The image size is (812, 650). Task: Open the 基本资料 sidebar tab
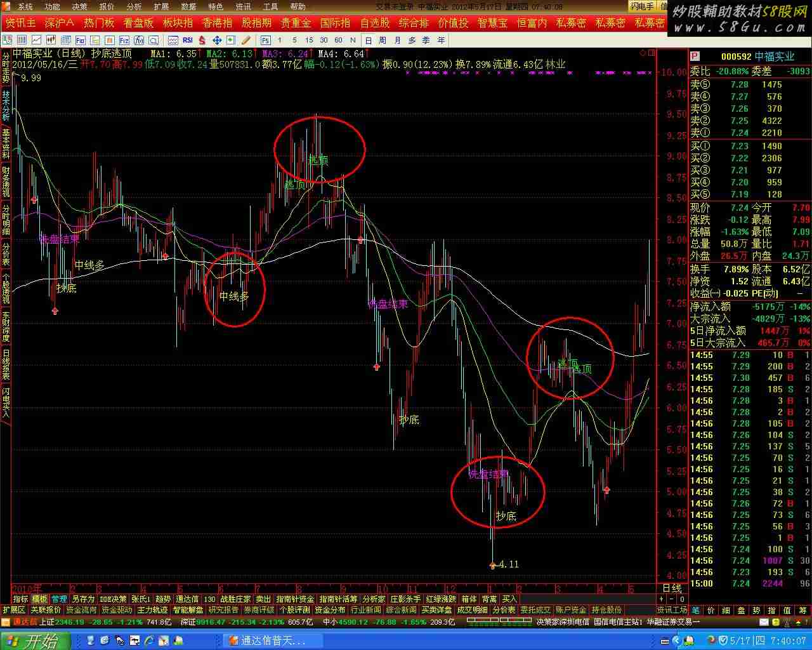click(6, 143)
